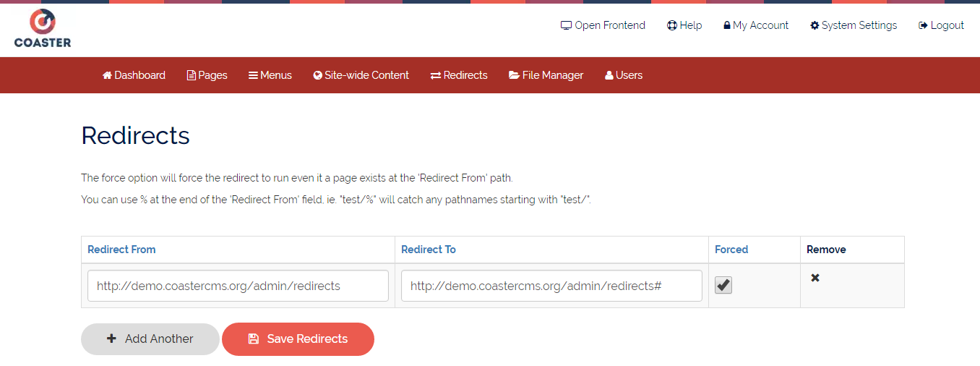This screenshot has height=366, width=980.
Task: Click the Users person icon
Action: (x=609, y=75)
